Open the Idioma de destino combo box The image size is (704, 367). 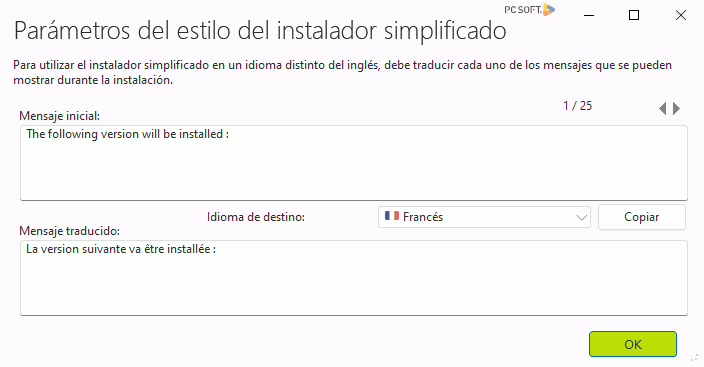(x=484, y=217)
